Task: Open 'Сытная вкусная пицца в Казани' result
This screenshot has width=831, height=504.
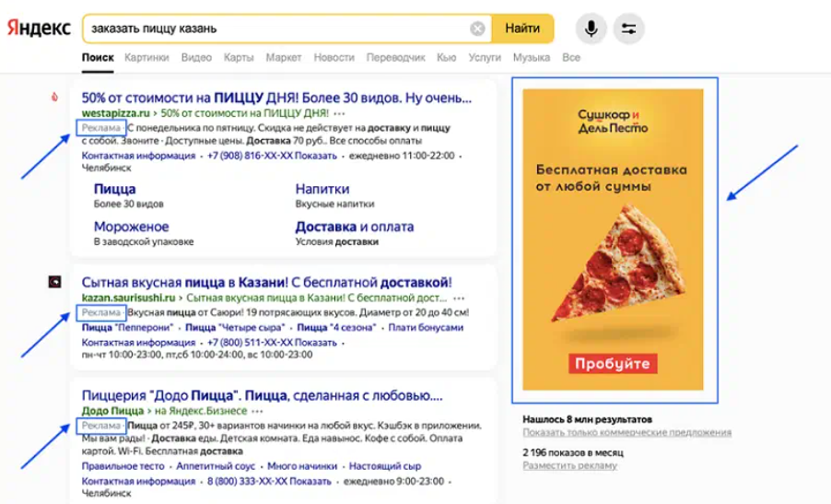Action: [x=266, y=283]
